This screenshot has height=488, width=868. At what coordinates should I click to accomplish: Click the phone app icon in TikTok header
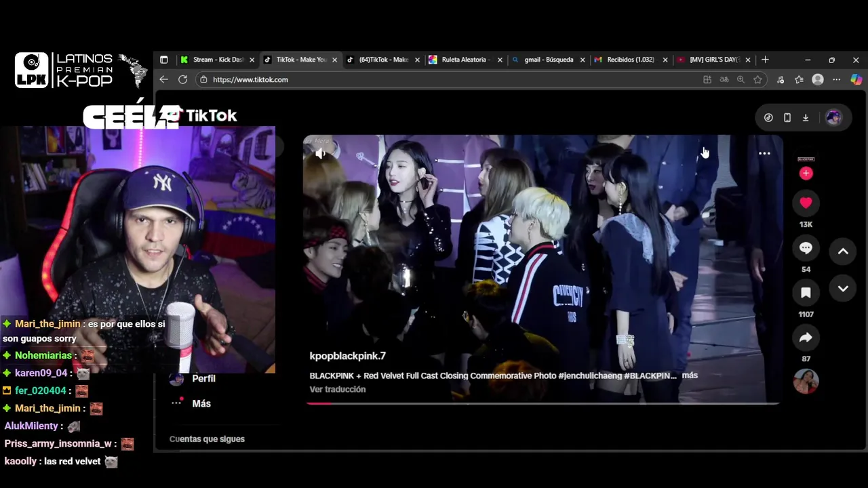[787, 117]
